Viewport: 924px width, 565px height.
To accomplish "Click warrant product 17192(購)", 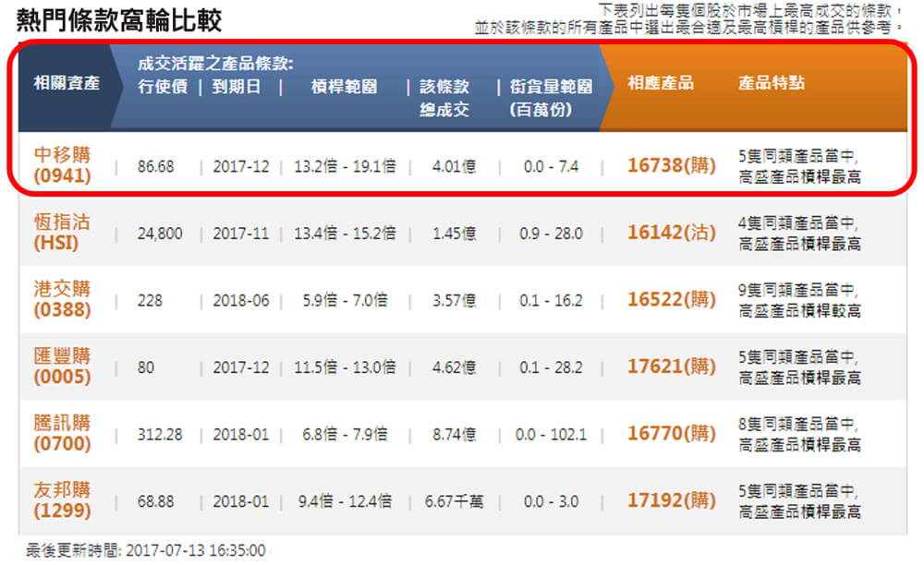I will (x=671, y=501).
